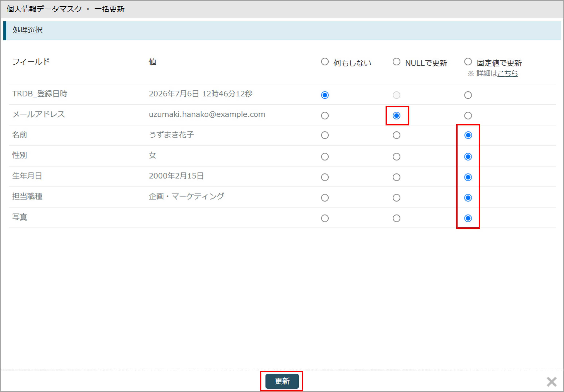
Task: Choose 固定値で更新 for 性別
Action: tap(468, 157)
